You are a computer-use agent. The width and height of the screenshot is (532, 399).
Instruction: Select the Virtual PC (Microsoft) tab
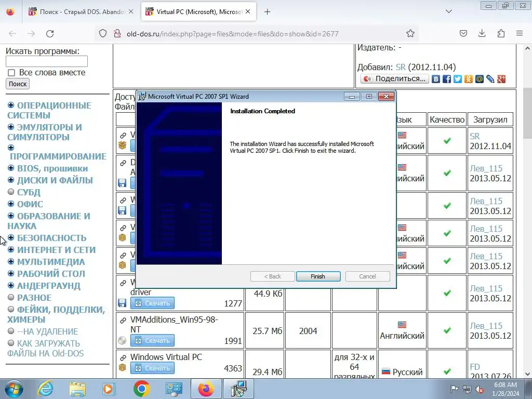point(198,12)
